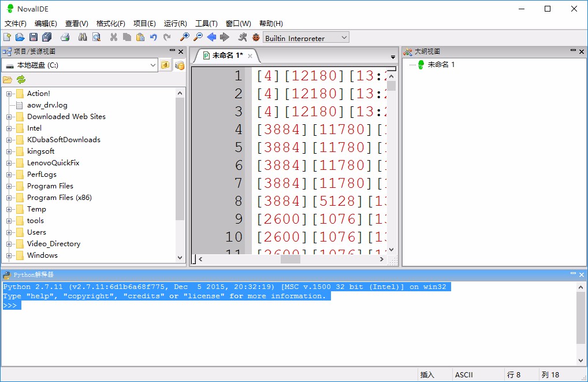This screenshot has width=588, height=382.
Task: Expand the Downloaded Web Sites folder
Action: (9, 117)
